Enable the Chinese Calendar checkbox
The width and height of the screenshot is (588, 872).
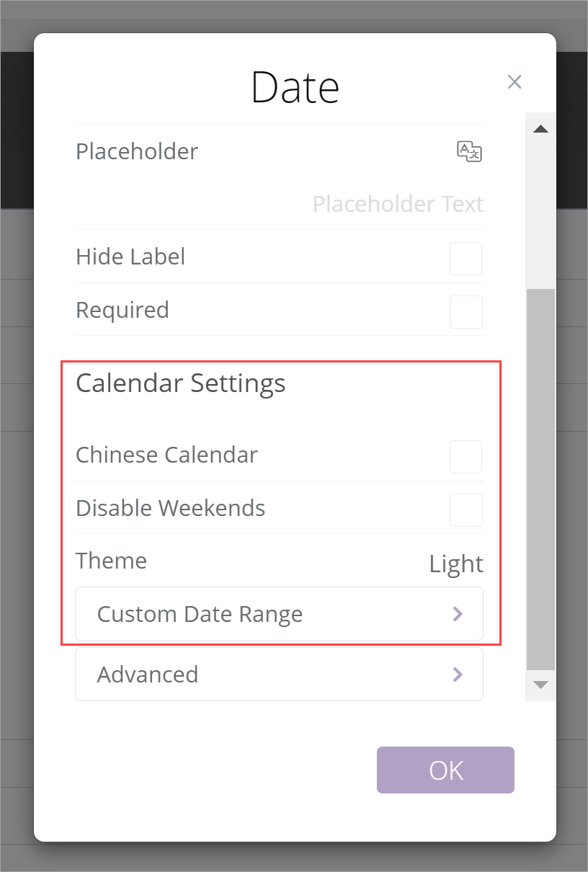point(465,457)
